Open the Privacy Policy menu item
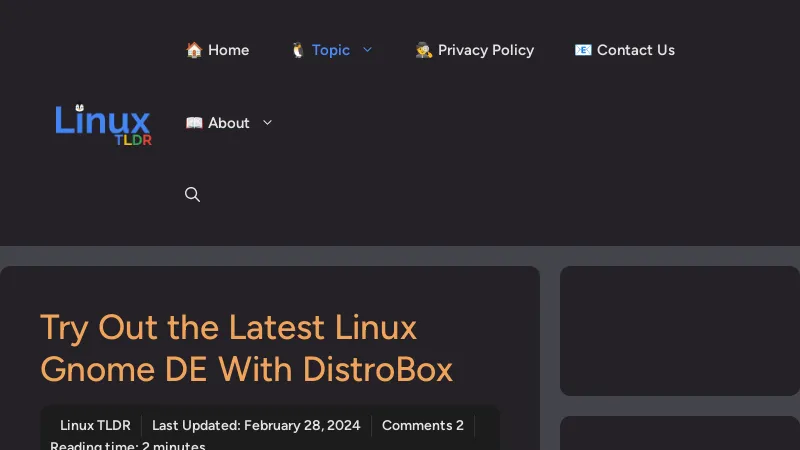This screenshot has height=450, width=800. point(485,50)
